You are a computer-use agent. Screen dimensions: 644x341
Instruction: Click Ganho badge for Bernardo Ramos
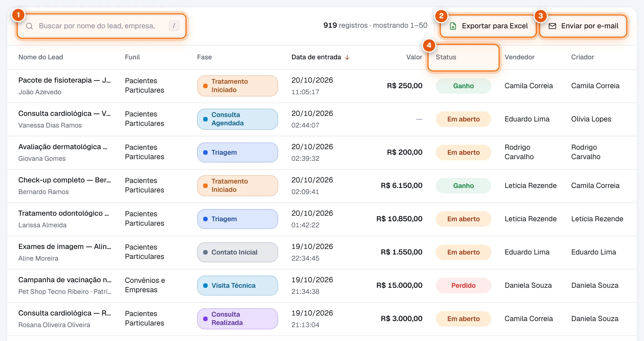(x=463, y=186)
